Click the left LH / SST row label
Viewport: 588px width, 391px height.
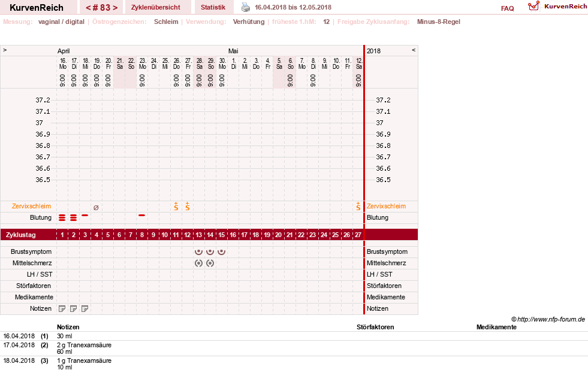(40, 274)
